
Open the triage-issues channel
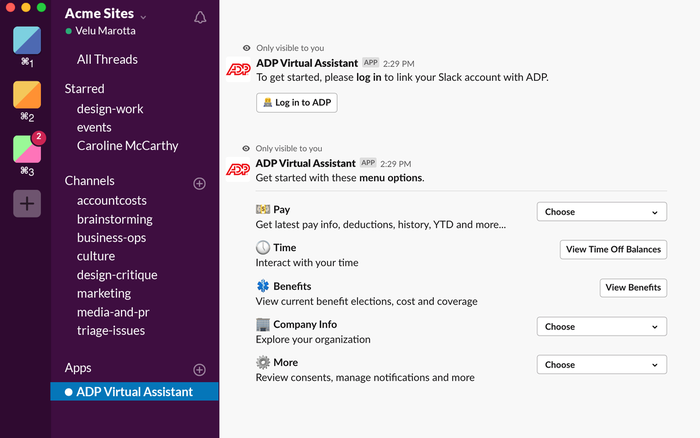pyautogui.click(x=111, y=331)
